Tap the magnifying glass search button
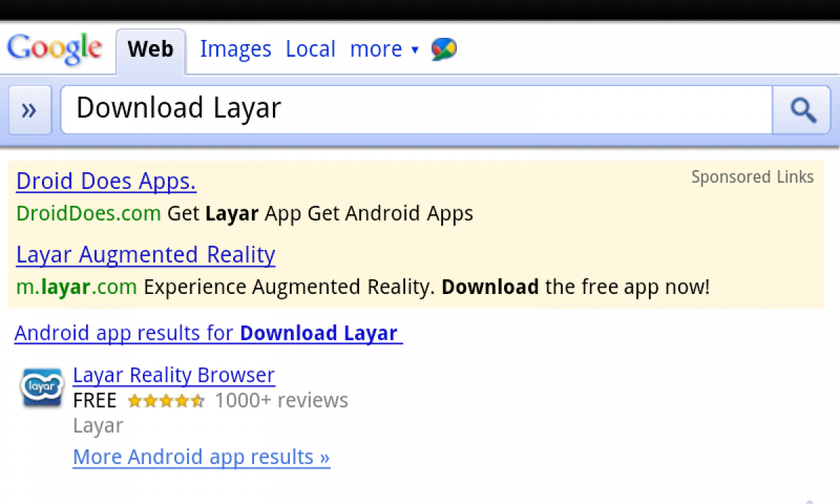 [801, 109]
